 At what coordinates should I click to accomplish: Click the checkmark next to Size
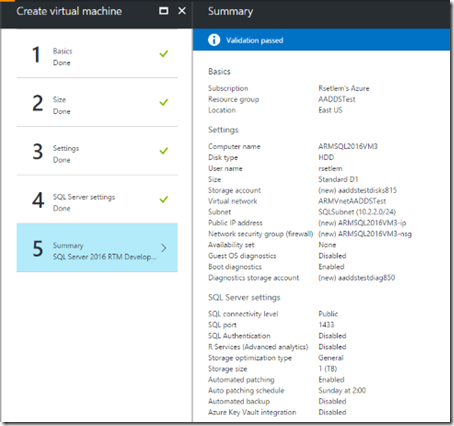point(164,102)
